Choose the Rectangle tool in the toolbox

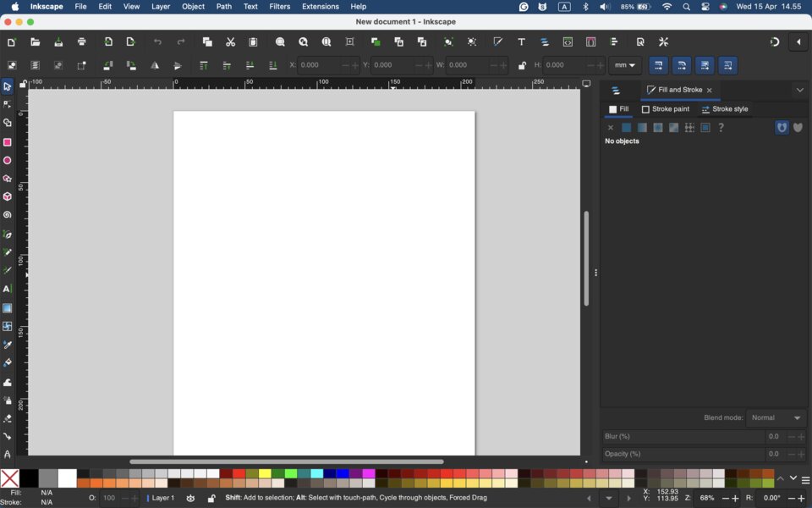(8, 142)
